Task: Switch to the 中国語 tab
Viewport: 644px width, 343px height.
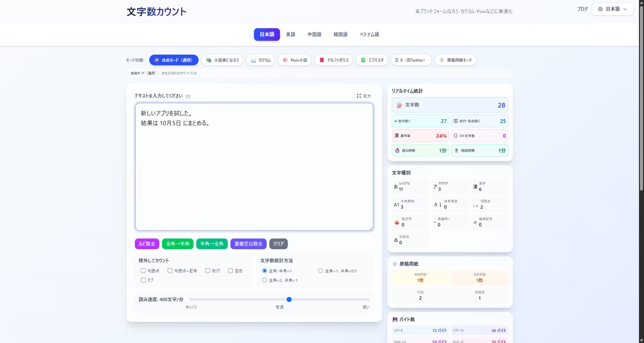Action: point(314,34)
